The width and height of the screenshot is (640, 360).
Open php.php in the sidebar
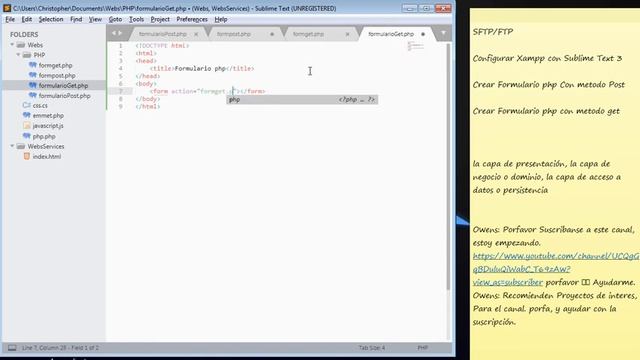point(44,136)
